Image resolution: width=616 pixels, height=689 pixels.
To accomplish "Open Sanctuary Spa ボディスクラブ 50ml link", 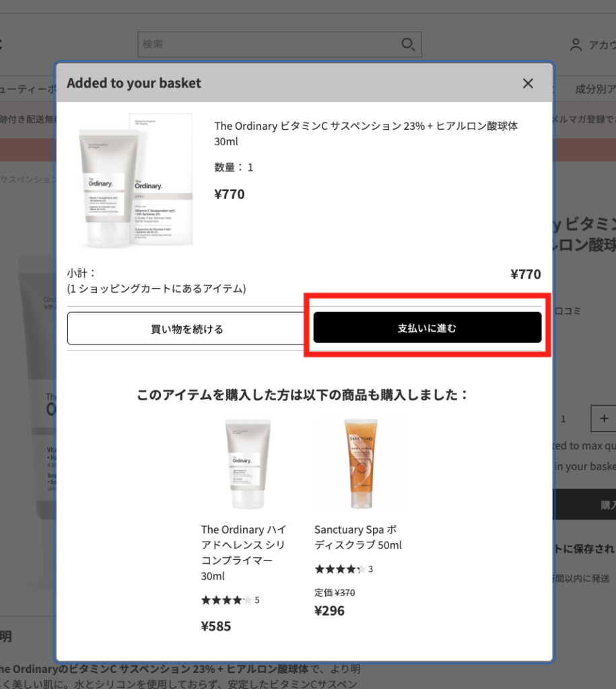I will tap(358, 538).
